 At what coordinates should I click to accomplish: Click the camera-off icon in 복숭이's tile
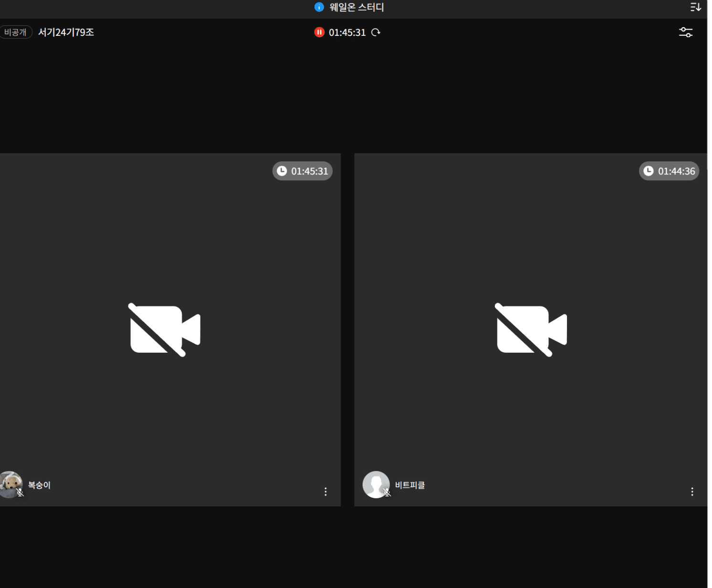165,330
